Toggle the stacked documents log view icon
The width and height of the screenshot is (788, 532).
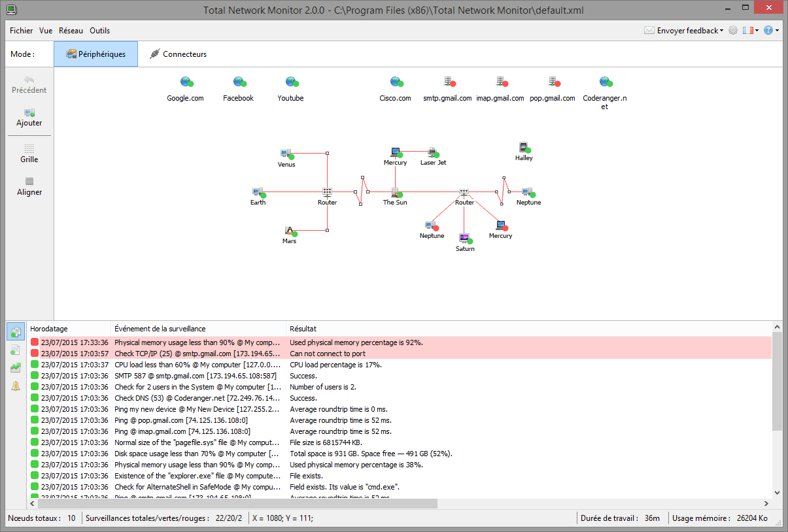(16, 332)
